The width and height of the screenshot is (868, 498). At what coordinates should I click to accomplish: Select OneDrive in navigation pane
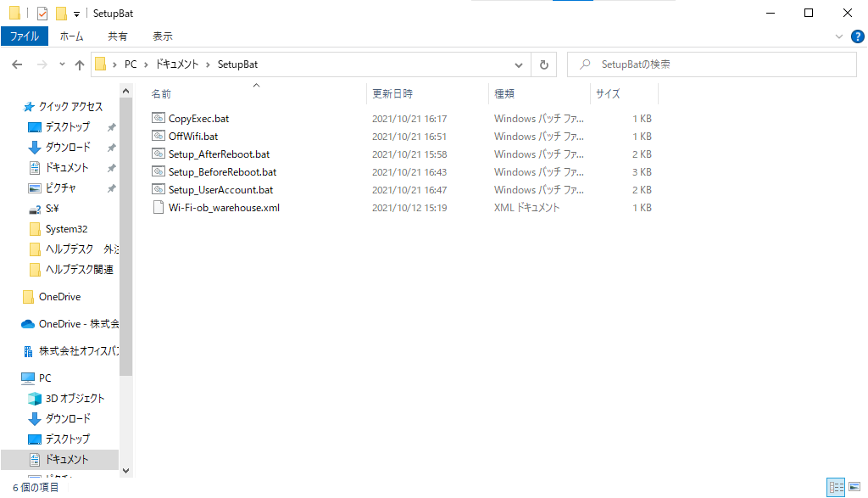click(59, 297)
